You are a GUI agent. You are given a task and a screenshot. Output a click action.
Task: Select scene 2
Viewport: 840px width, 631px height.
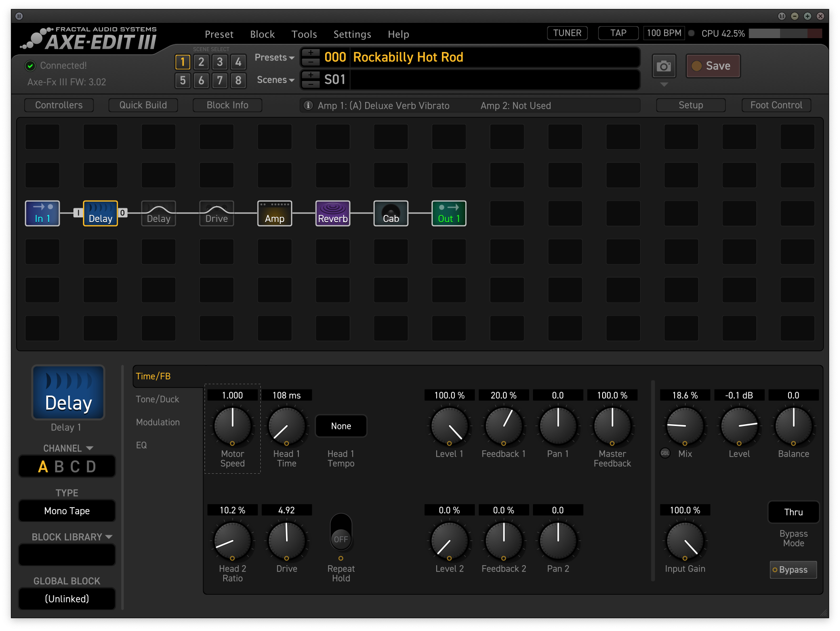(201, 62)
